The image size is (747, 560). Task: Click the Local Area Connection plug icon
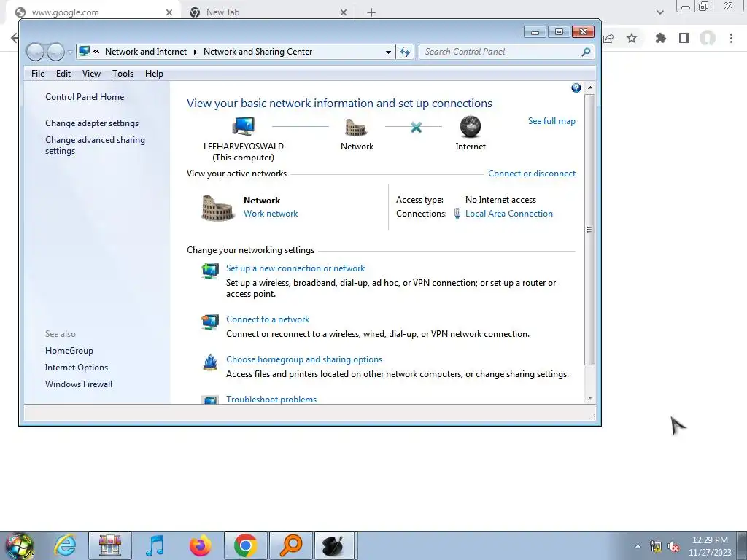point(457,214)
